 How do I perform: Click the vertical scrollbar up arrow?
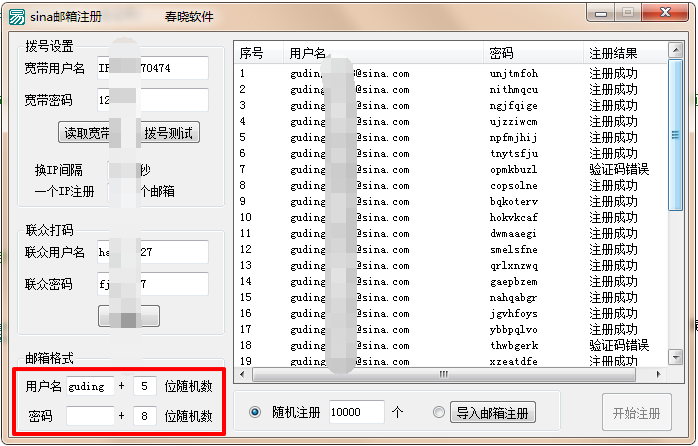676,50
